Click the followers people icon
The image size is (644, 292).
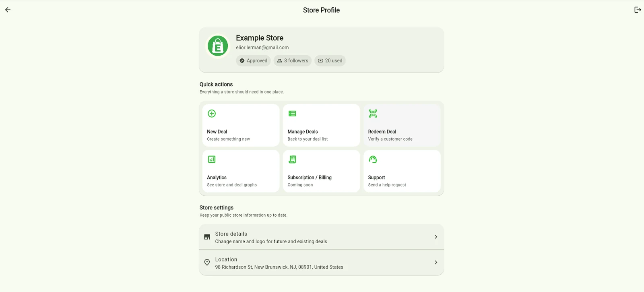[279, 61]
